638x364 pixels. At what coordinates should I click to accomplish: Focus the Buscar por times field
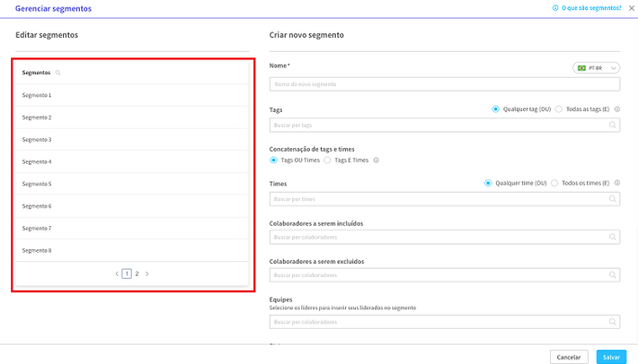point(444,199)
